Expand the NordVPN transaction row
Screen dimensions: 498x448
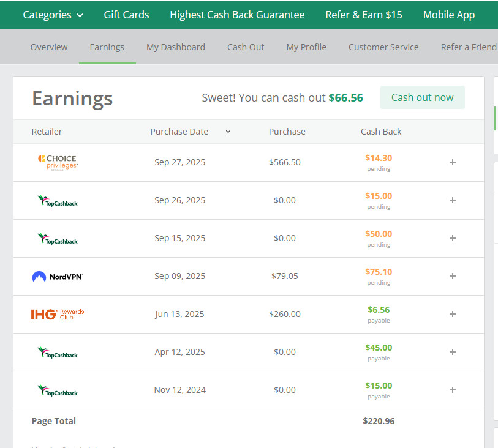pos(453,276)
